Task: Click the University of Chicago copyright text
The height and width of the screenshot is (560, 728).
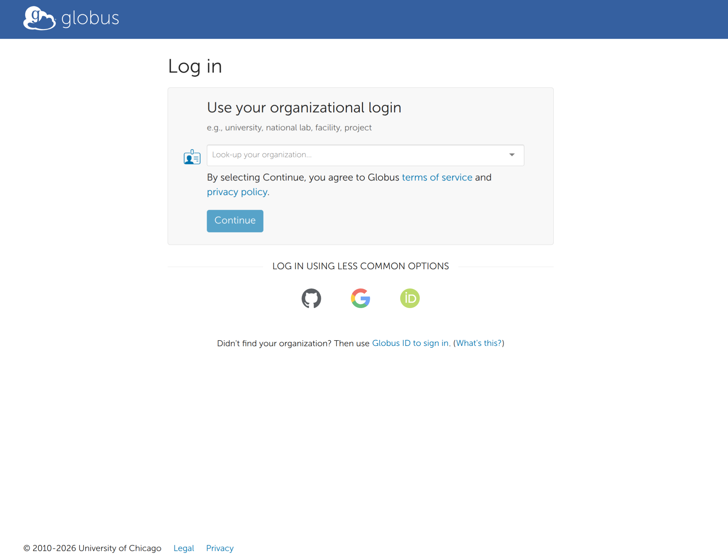Action: tap(92, 548)
